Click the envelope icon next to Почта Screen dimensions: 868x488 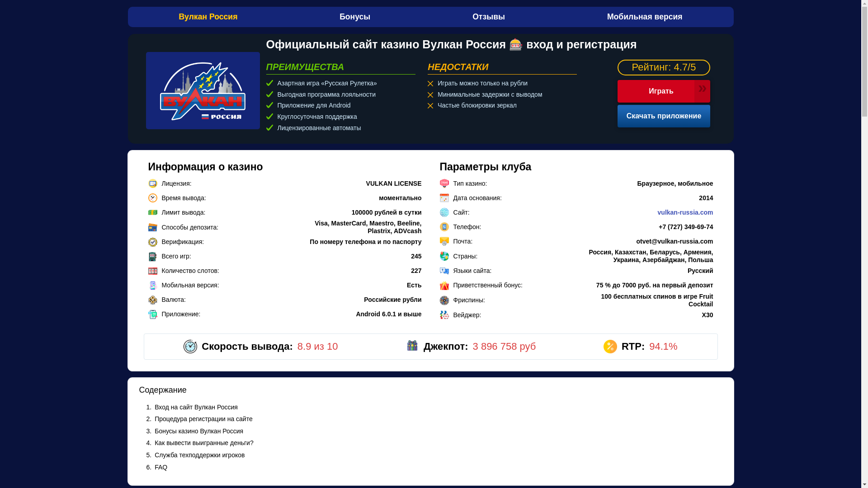(444, 241)
